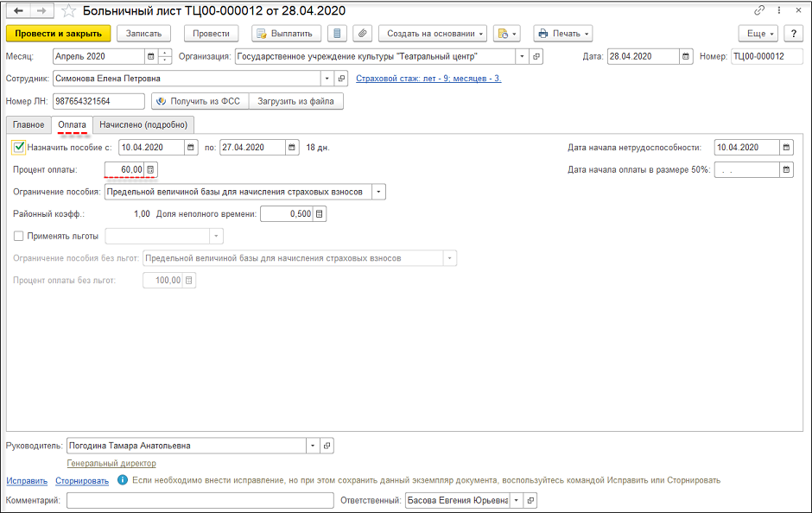Click the blue info icon near Сторнировать
The width and height of the screenshot is (812, 513).
122,480
